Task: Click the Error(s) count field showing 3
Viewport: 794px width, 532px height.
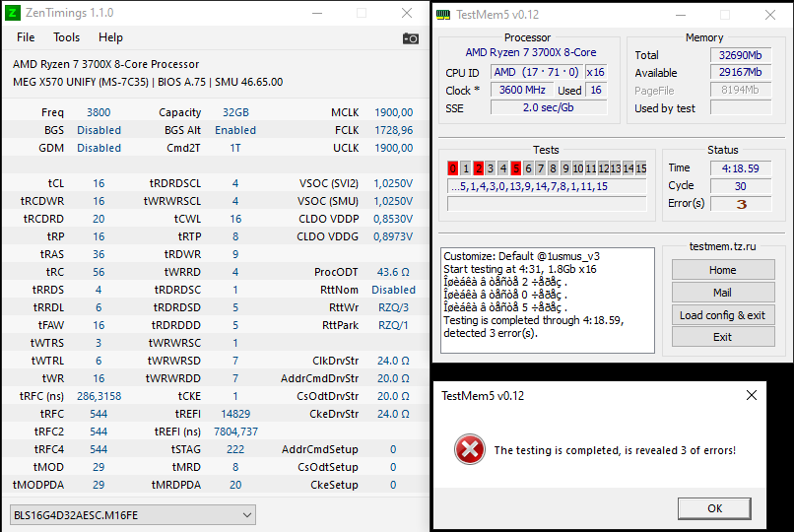Action: click(x=741, y=204)
